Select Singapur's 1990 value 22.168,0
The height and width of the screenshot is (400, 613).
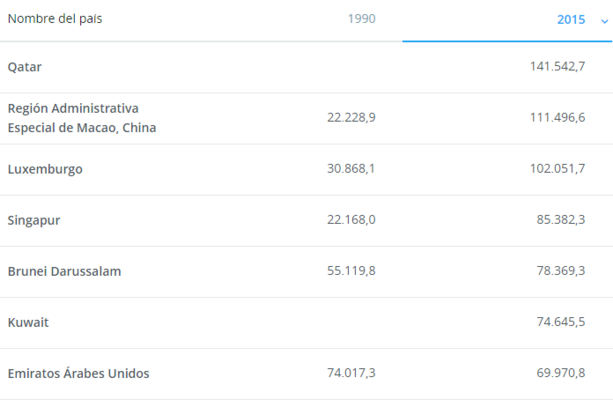(x=351, y=220)
